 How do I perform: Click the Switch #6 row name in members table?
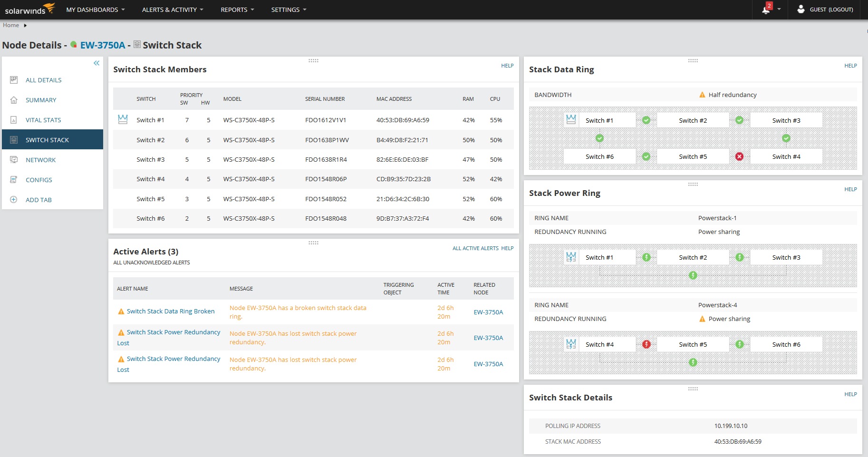(150, 218)
